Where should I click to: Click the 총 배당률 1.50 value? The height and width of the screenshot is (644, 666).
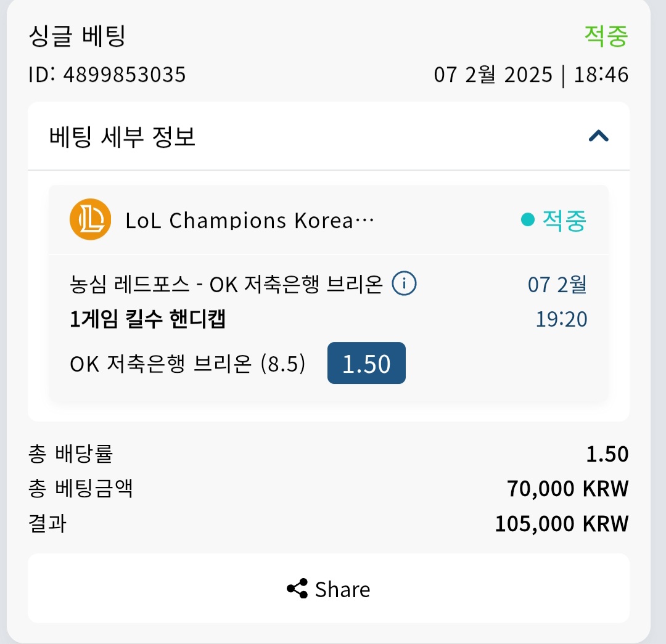607,454
